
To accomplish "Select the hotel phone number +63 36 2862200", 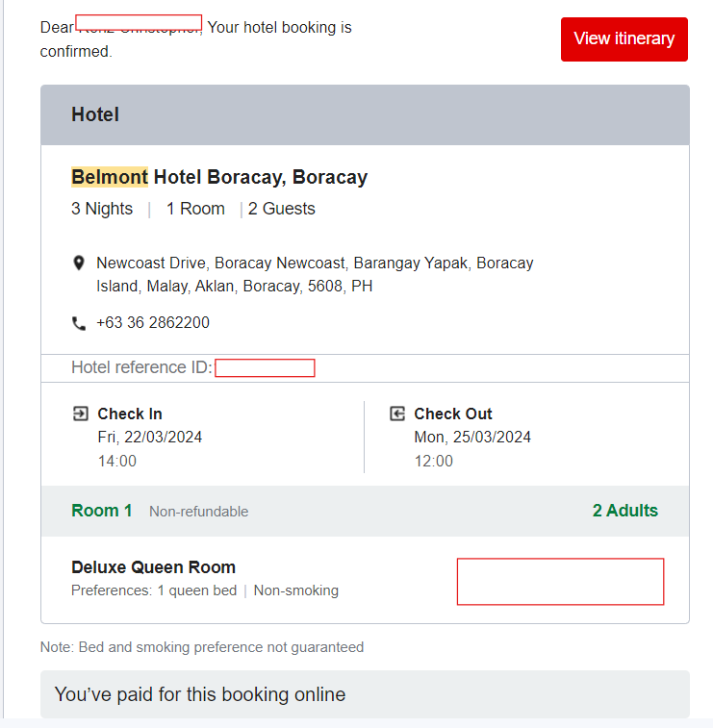I will pos(153,323).
